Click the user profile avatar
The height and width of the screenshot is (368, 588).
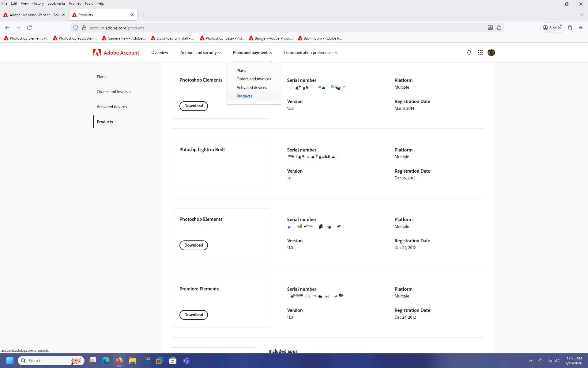point(491,52)
